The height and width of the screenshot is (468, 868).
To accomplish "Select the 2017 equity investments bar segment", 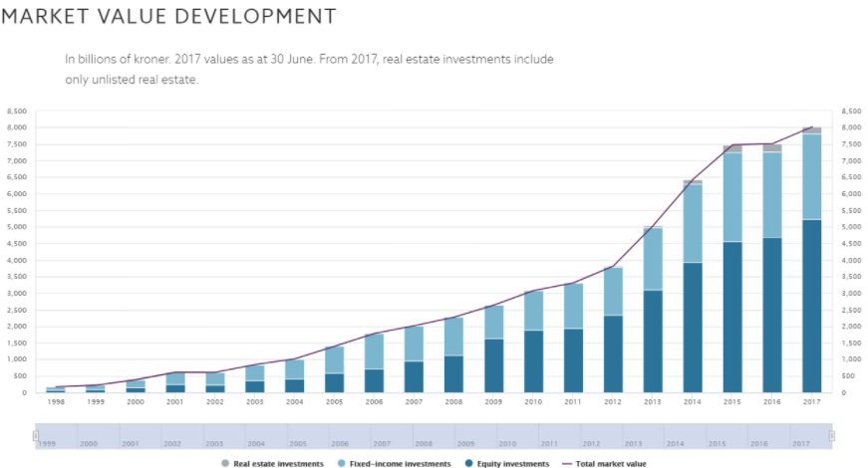I will (x=811, y=306).
